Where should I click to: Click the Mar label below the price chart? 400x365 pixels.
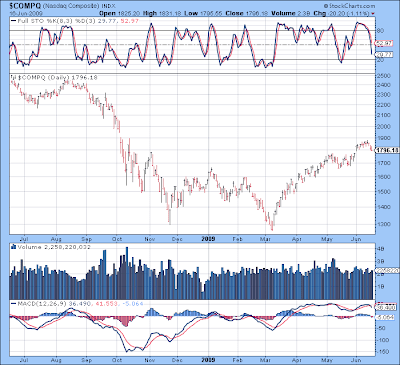click(266, 239)
